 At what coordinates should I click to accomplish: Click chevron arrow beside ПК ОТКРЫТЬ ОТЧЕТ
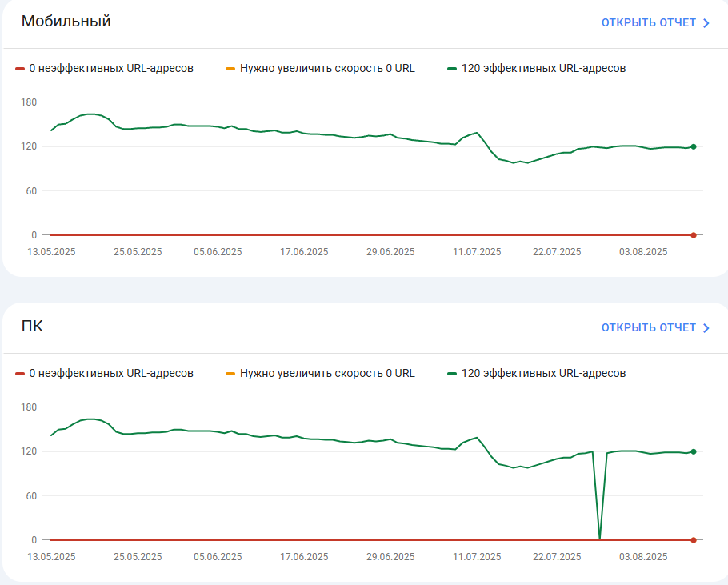click(x=706, y=328)
